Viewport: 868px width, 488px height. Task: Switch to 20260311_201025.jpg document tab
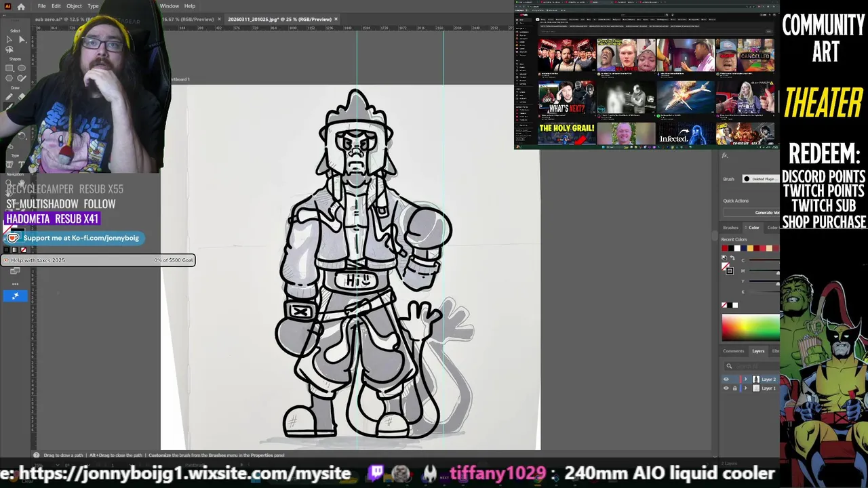tap(279, 19)
